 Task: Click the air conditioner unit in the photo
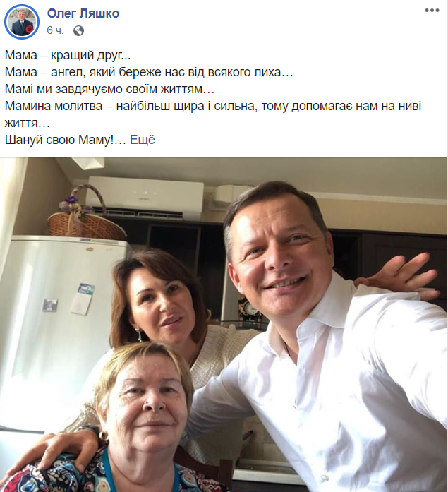145,198
